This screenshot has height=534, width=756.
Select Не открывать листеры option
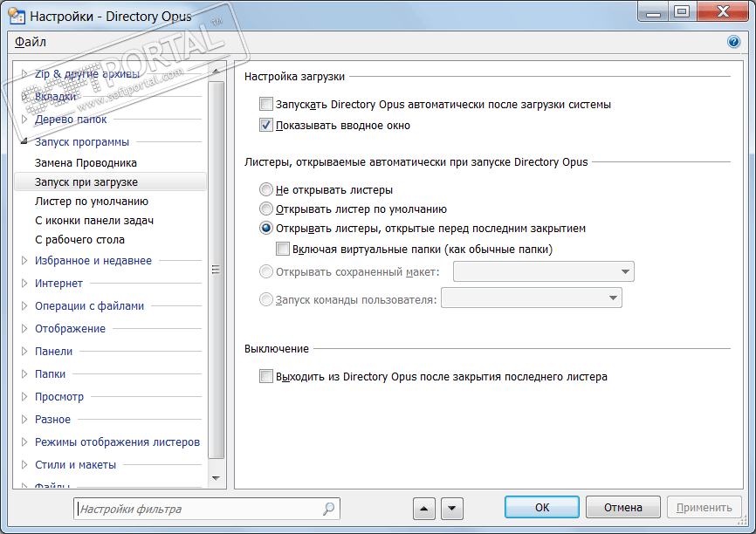265,189
